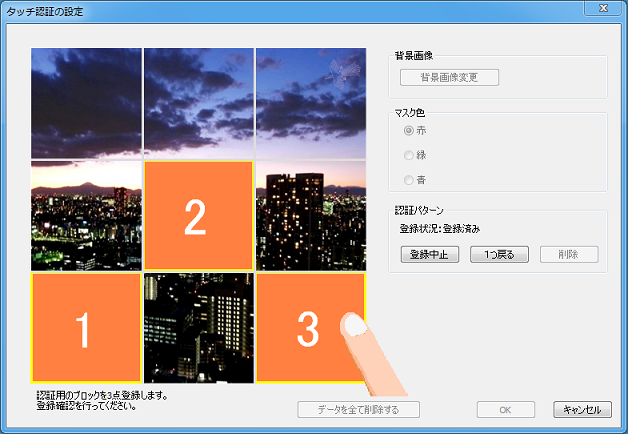The width and height of the screenshot is (628, 434).
Task: Close the タッチ認証の設定 dialog
Action: click(603, 8)
